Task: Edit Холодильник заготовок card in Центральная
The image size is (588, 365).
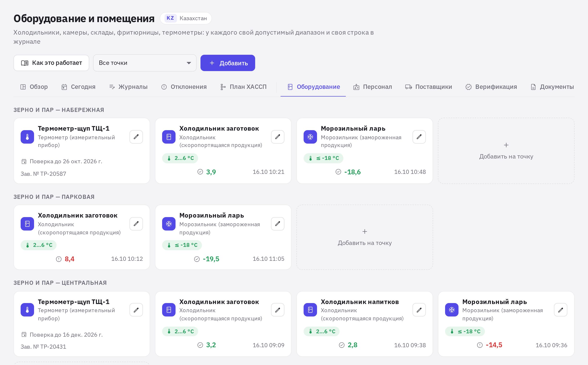Action: coord(278,310)
